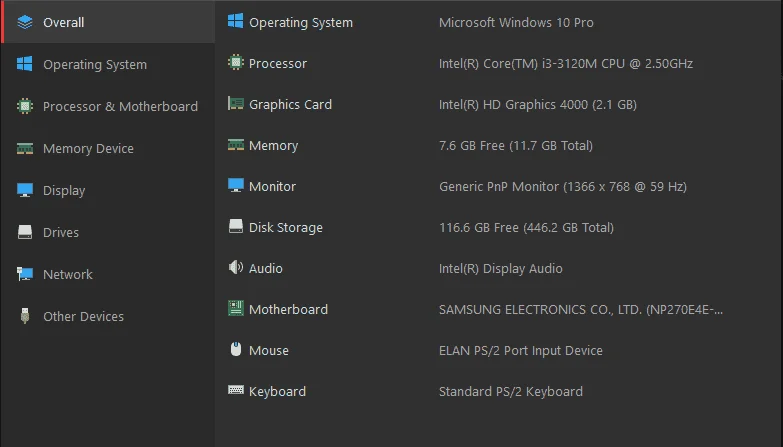The width and height of the screenshot is (783, 447).
Task: Click the network computer icon beside Network
Action: [x=24, y=274]
